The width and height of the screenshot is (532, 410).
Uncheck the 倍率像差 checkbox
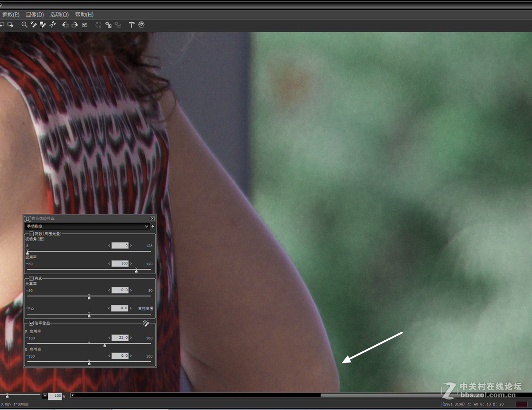(31, 323)
